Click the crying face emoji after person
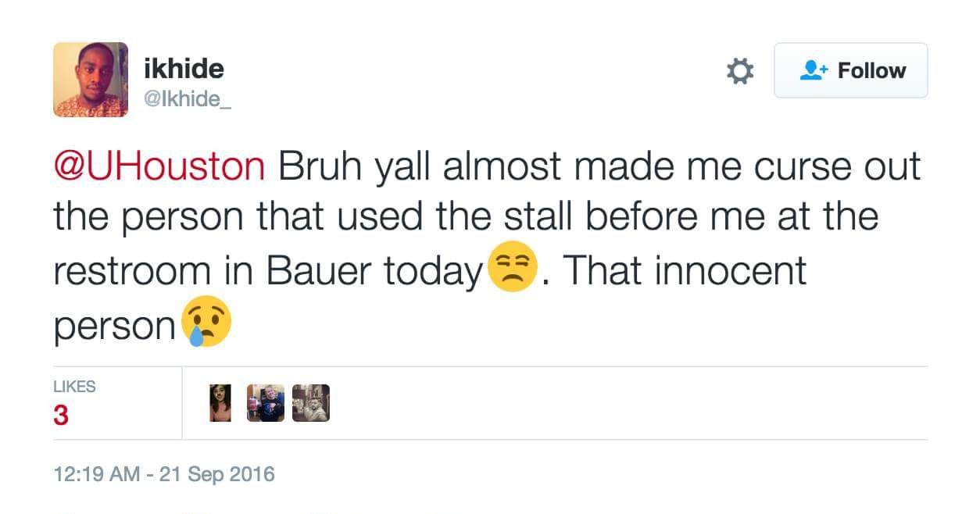Viewport: 980px width, 514px height. coord(206,321)
